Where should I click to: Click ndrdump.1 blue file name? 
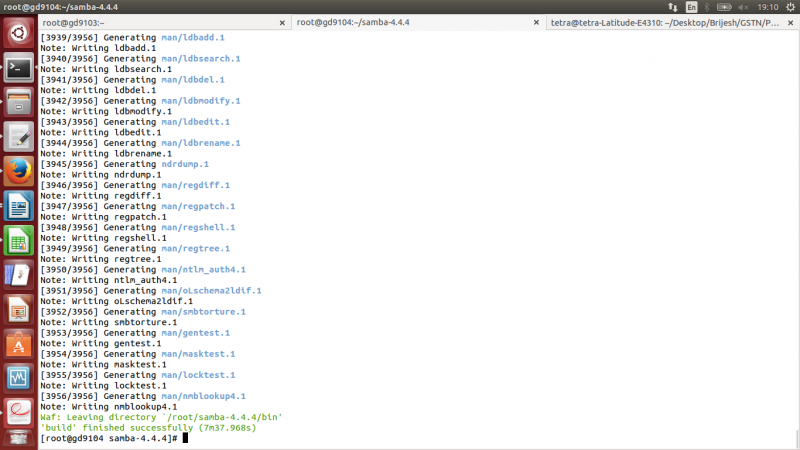[x=185, y=164]
